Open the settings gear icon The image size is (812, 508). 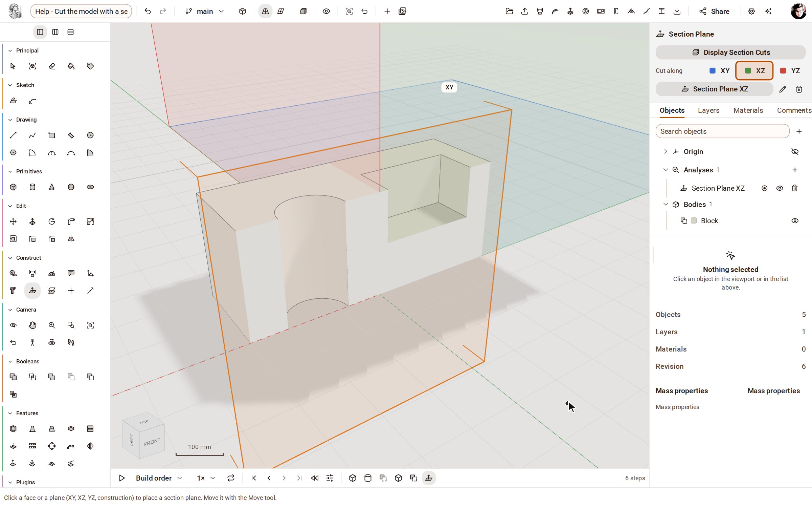pyautogui.click(x=751, y=11)
